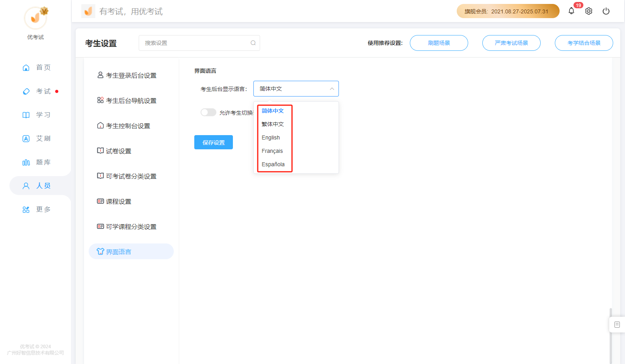The height and width of the screenshot is (364, 625).
Task: Click the floating document icon at right edge
Action: 617,325
